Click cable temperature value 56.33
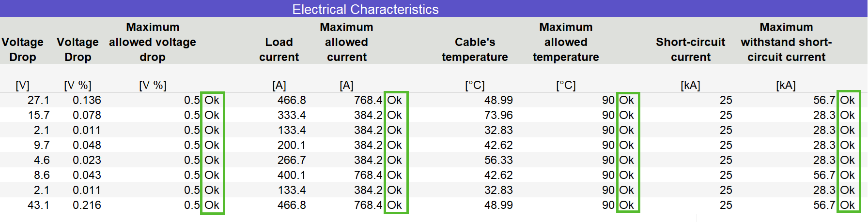 click(498, 160)
